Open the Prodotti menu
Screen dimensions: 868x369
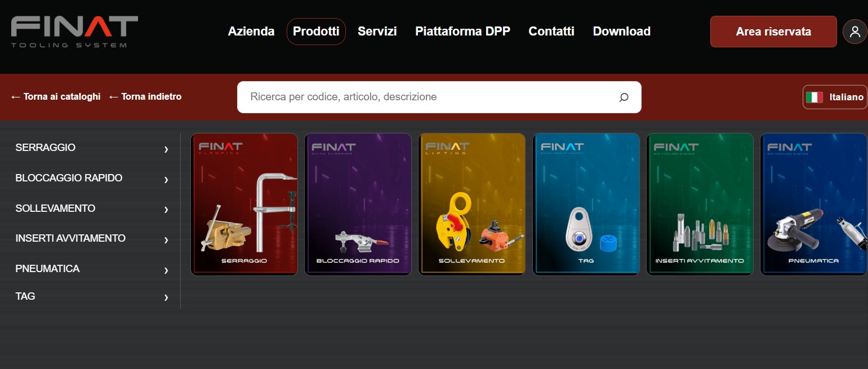coord(316,32)
